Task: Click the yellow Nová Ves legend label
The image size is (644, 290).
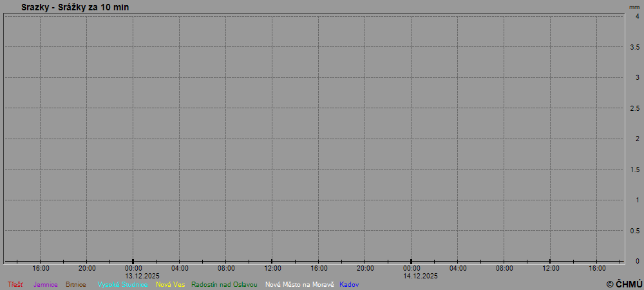Action: [x=170, y=284]
